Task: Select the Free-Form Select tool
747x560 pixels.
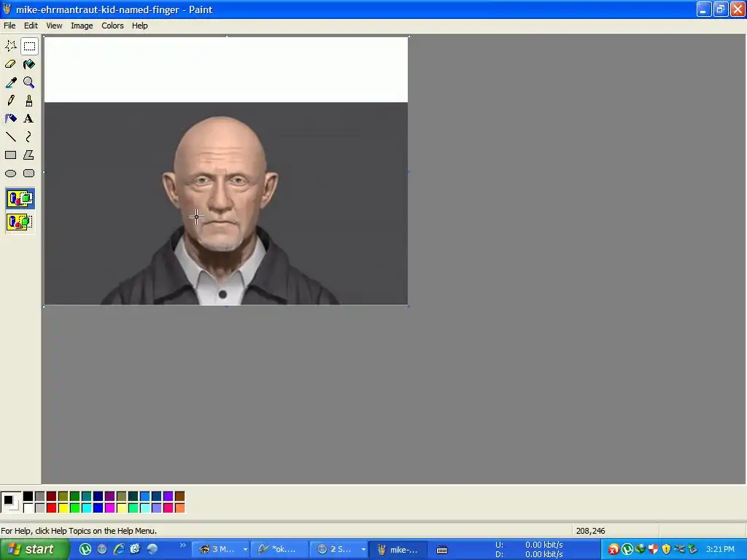Action: click(10, 46)
